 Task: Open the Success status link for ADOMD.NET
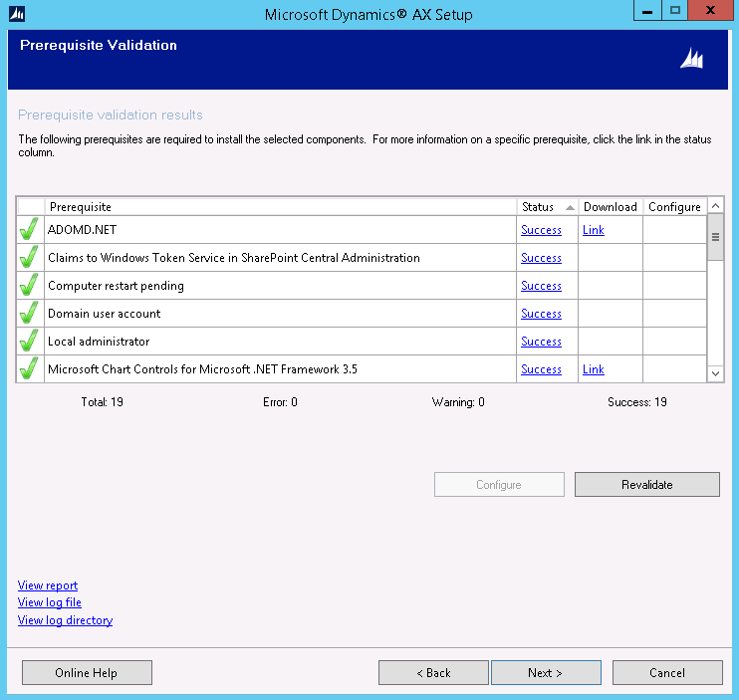[541, 230]
